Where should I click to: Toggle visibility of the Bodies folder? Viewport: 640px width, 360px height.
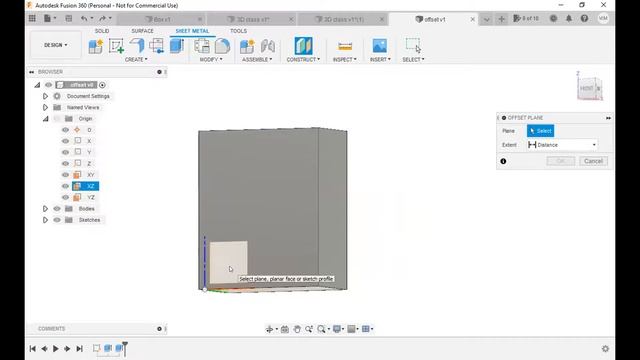click(57, 209)
